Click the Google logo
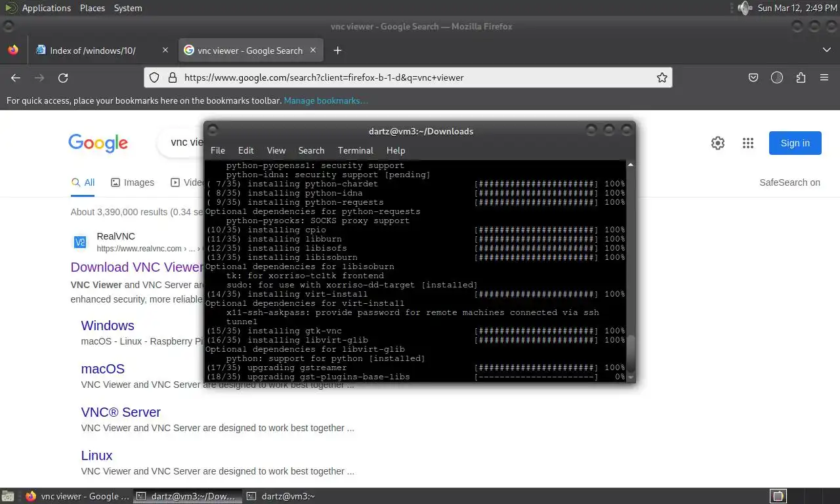This screenshot has height=504, width=840. pos(98,143)
